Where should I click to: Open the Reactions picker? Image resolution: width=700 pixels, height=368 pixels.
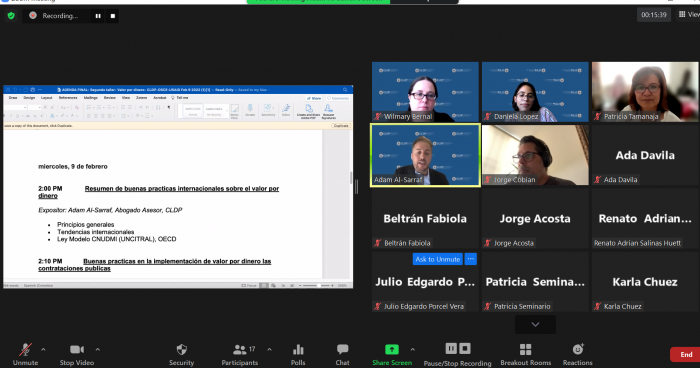pos(577,355)
